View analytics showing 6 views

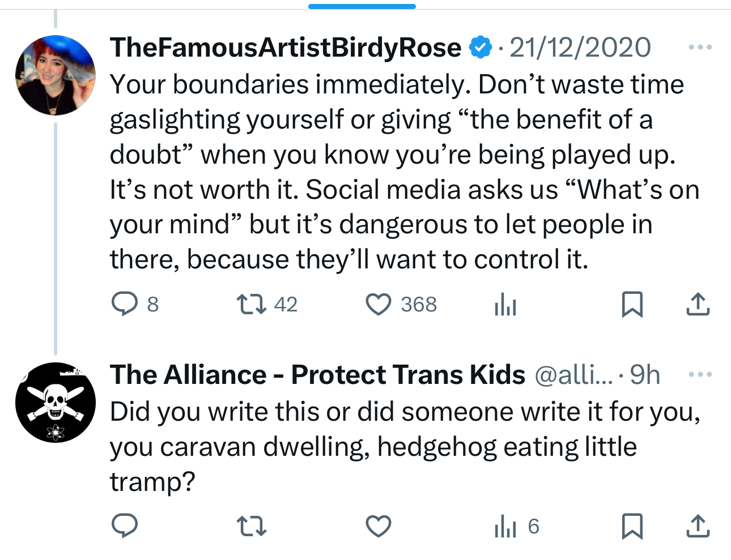point(517,527)
